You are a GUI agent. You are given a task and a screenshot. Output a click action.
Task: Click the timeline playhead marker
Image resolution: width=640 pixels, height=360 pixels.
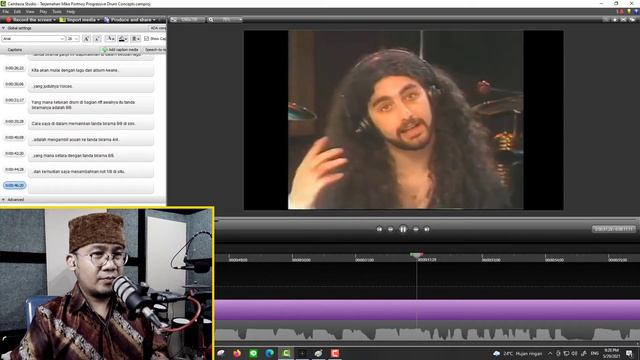click(416, 255)
